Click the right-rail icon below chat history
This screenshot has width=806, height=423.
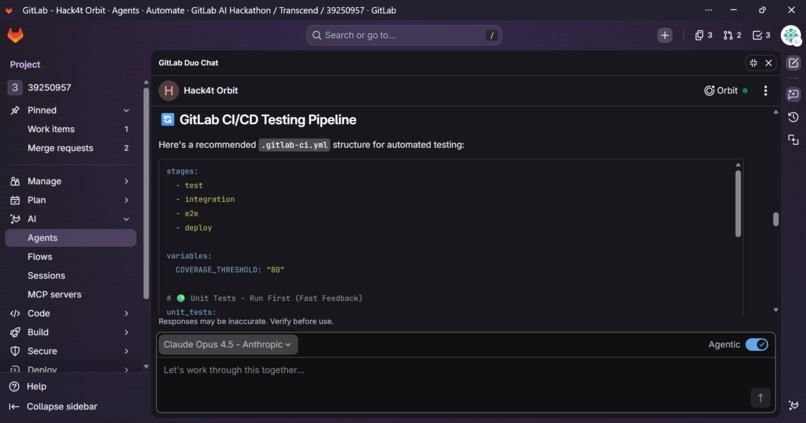coord(793,140)
